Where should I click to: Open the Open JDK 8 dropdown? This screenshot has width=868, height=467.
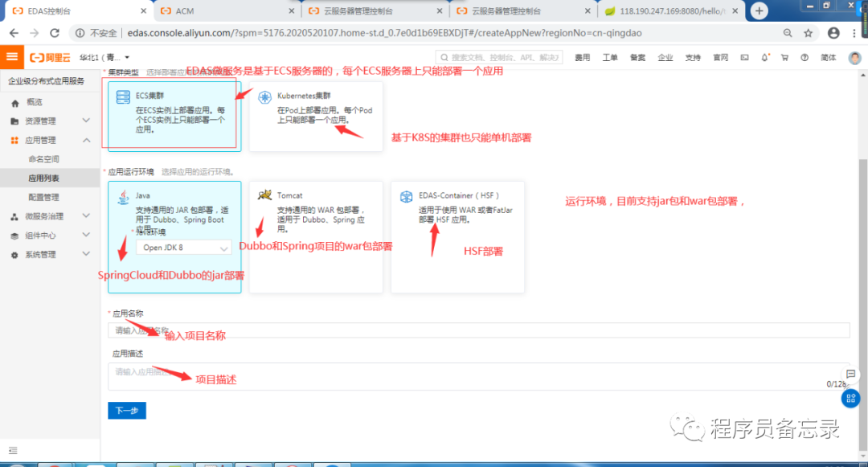tap(184, 248)
